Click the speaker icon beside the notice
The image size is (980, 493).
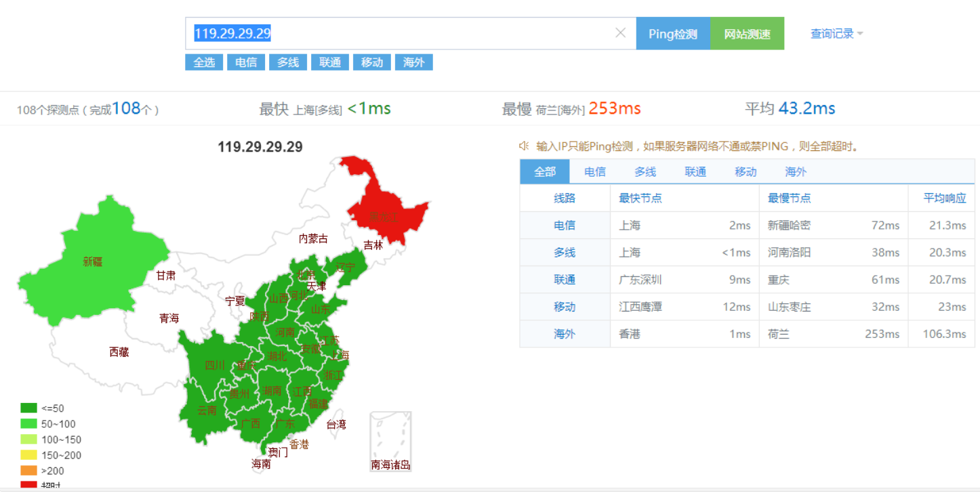coord(524,146)
